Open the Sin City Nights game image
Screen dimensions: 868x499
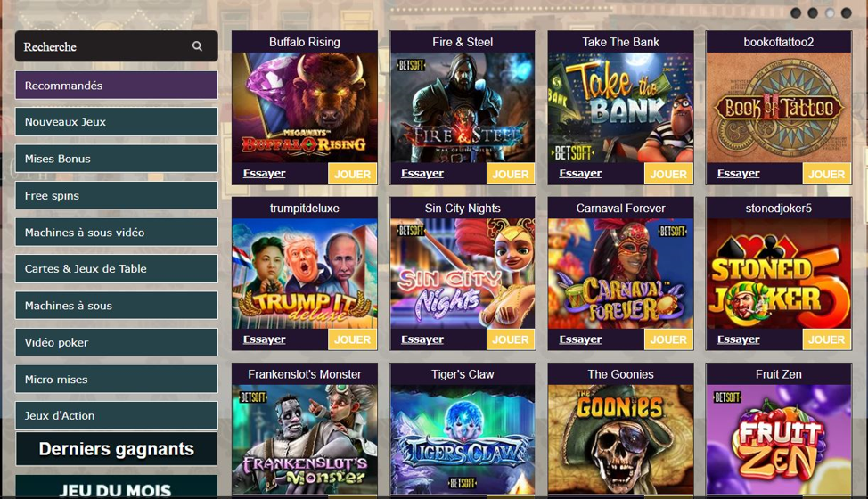pos(463,274)
